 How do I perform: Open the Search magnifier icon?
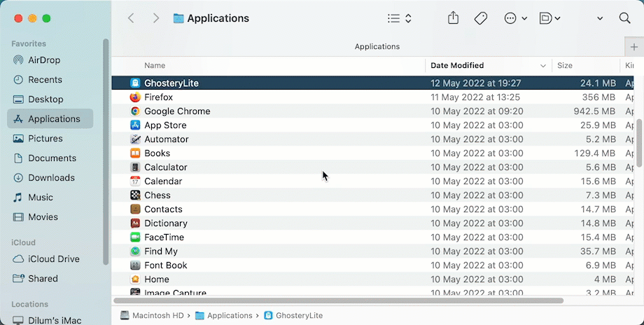pyautogui.click(x=624, y=18)
